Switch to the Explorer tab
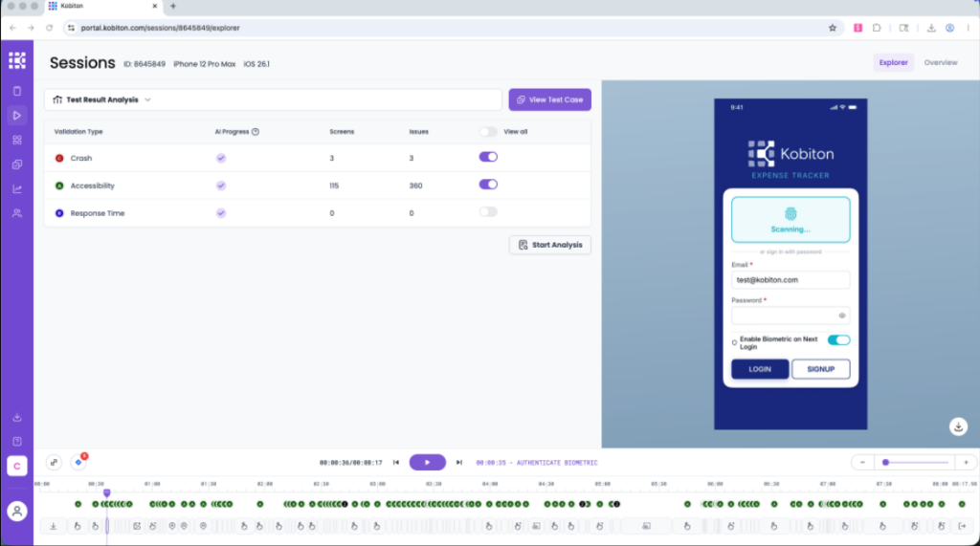Screen dimensions: 980x546 pos(893,62)
